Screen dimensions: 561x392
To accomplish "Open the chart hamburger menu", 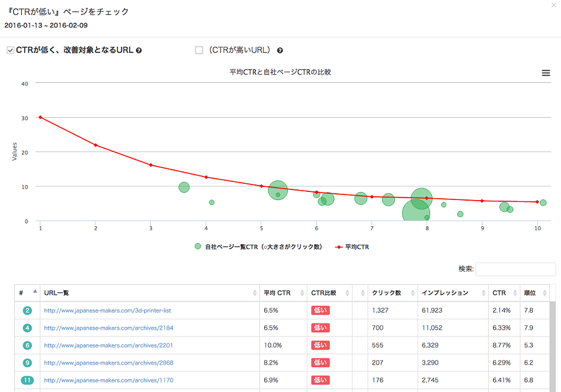I will pyautogui.click(x=545, y=73).
